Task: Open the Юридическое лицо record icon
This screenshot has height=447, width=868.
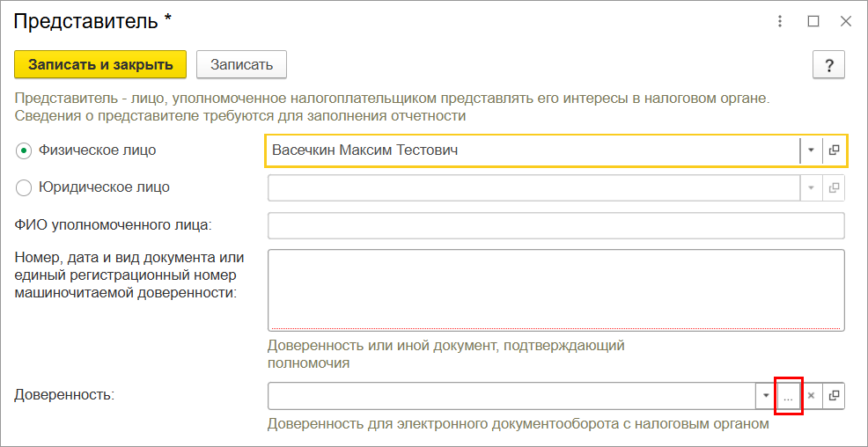Action: point(834,187)
